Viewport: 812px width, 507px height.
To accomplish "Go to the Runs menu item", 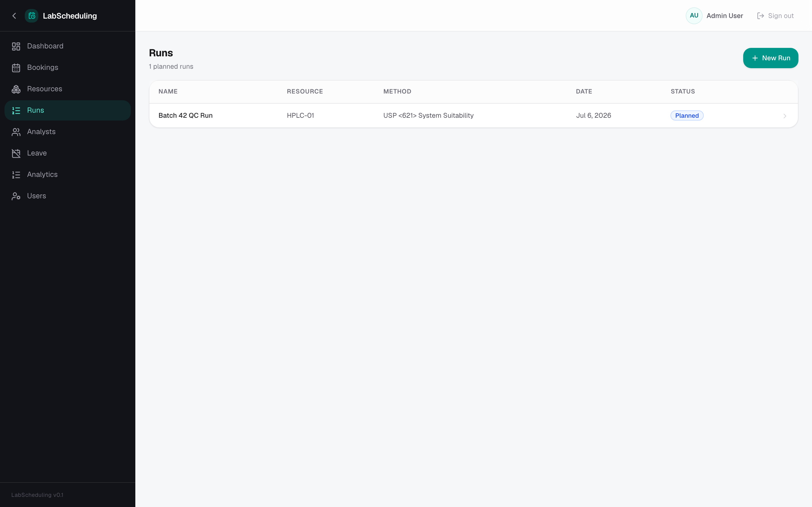I will [x=67, y=110].
